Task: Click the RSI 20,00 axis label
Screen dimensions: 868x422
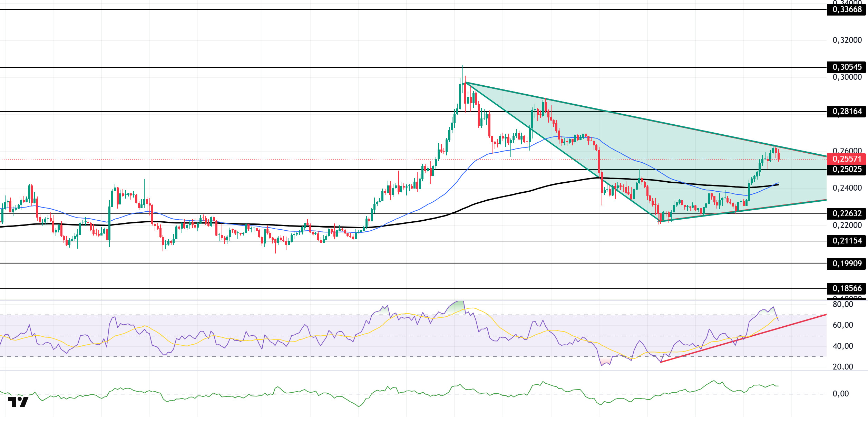Action: (842, 367)
